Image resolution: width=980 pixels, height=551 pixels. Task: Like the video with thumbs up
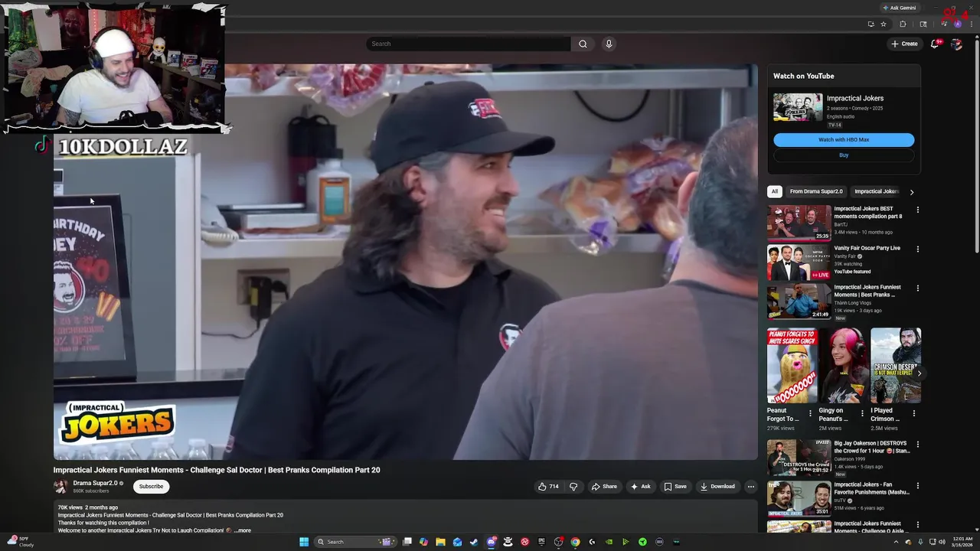pos(548,487)
